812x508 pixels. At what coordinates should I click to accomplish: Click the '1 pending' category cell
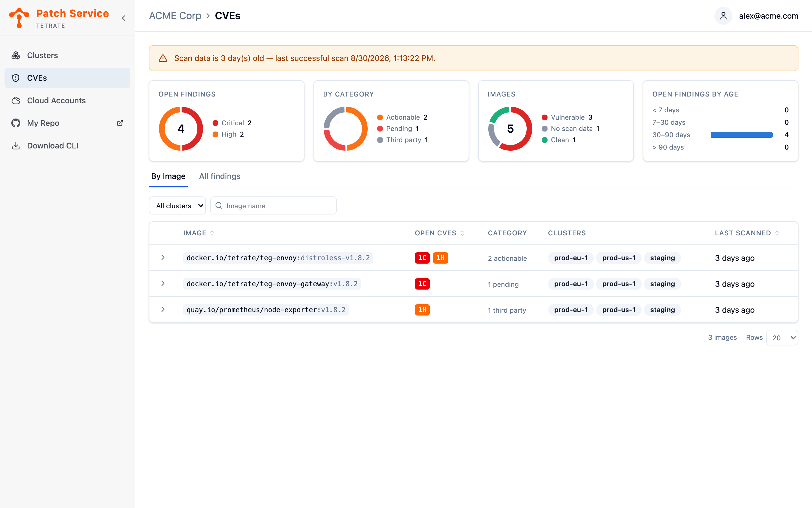click(x=503, y=284)
